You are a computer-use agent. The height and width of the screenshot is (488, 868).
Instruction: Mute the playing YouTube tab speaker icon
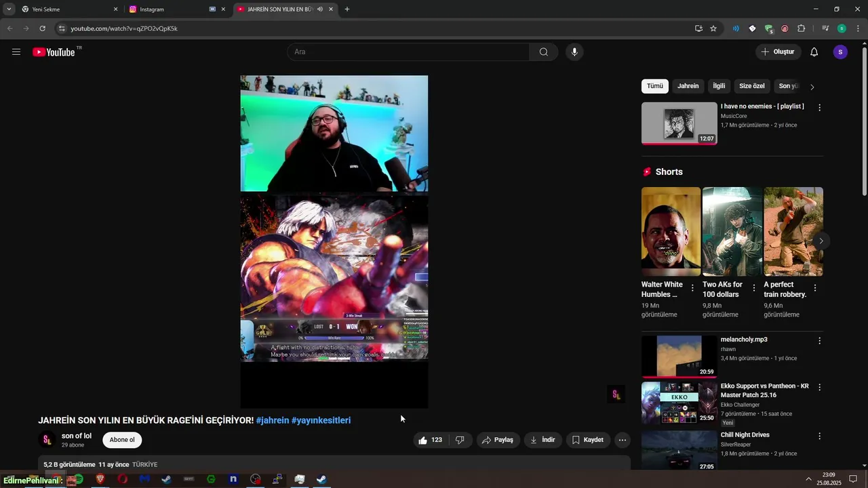pos(320,9)
